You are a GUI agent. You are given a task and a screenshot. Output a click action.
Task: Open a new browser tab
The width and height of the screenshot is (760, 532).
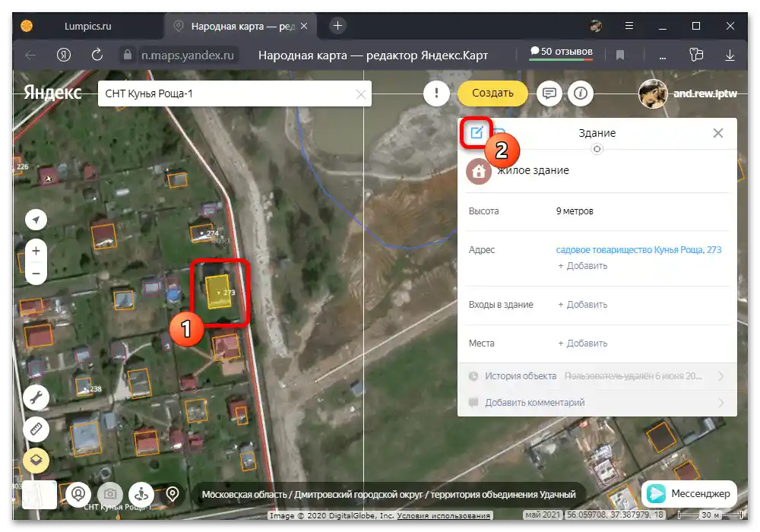point(338,26)
